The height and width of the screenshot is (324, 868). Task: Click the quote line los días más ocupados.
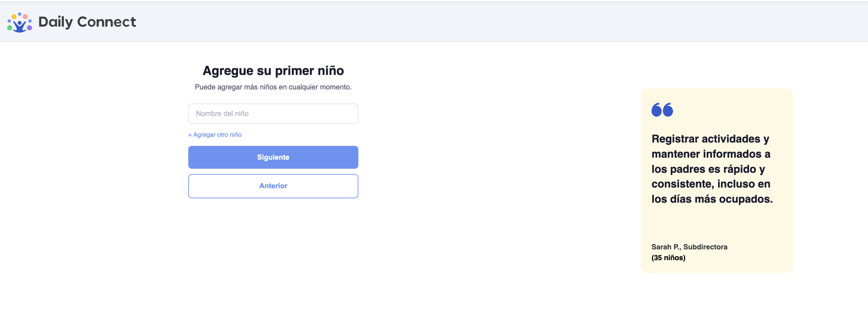[x=712, y=199]
